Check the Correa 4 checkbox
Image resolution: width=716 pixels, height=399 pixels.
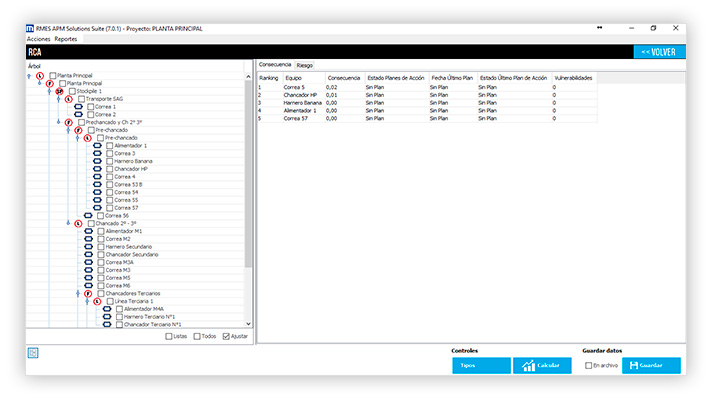point(110,177)
